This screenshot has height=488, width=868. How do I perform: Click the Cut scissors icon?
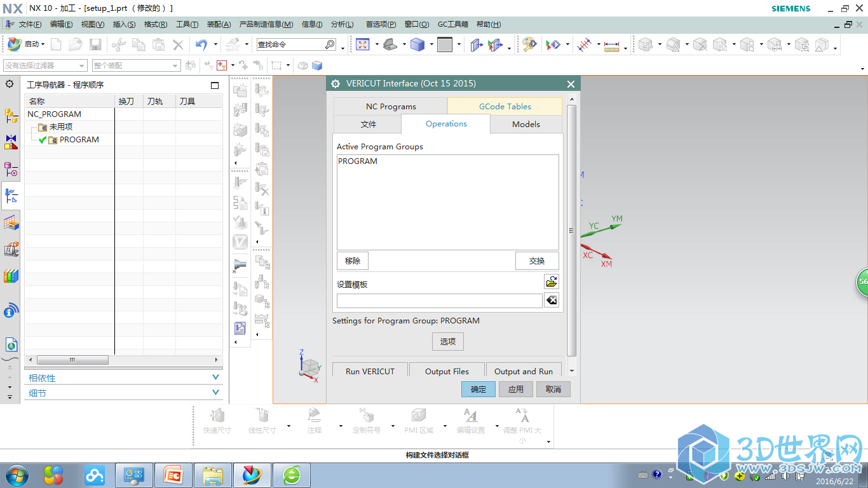(119, 44)
